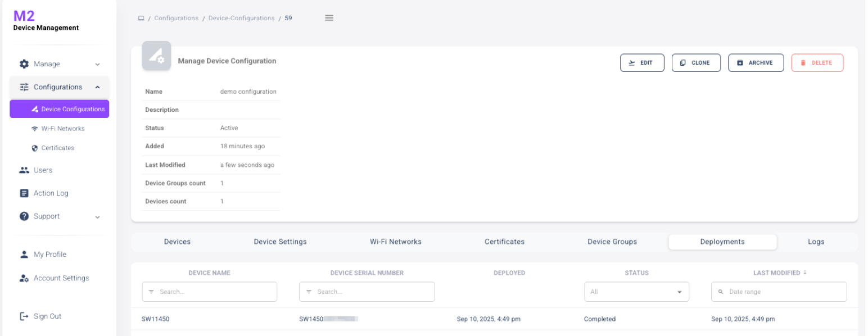Open My Profile page
The width and height of the screenshot is (868, 336).
coord(49,255)
